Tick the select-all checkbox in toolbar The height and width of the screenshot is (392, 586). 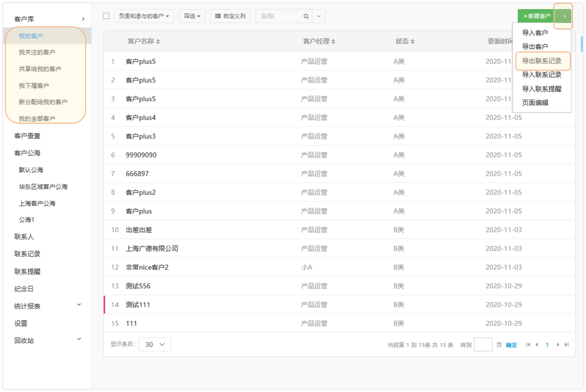[x=106, y=16]
